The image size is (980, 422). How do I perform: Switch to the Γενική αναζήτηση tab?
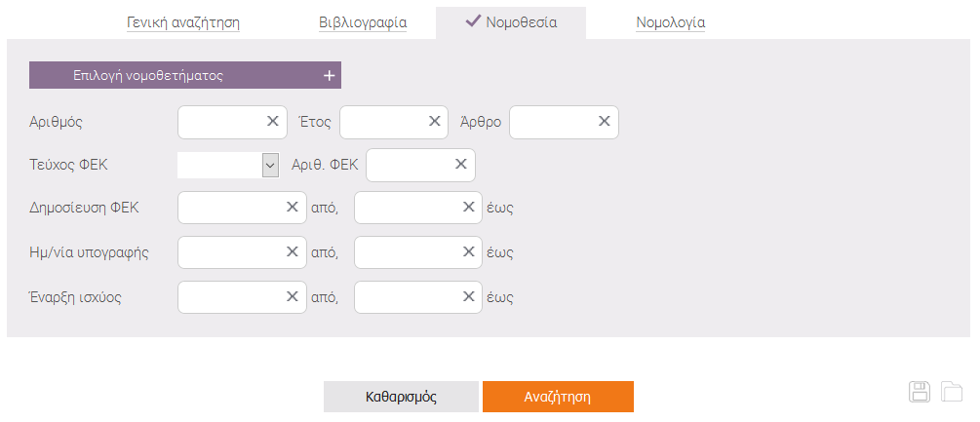[x=183, y=22]
